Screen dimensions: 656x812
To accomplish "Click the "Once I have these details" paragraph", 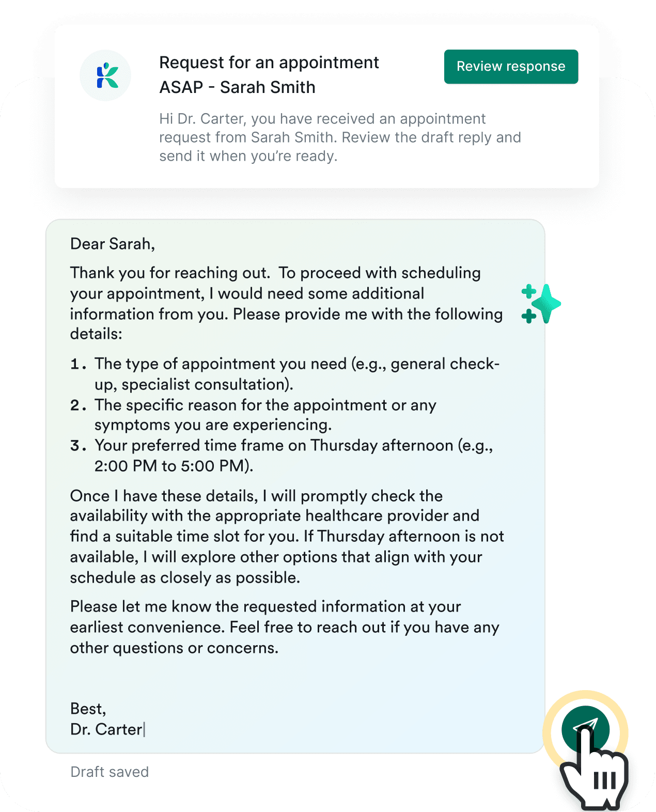I will click(x=287, y=537).
